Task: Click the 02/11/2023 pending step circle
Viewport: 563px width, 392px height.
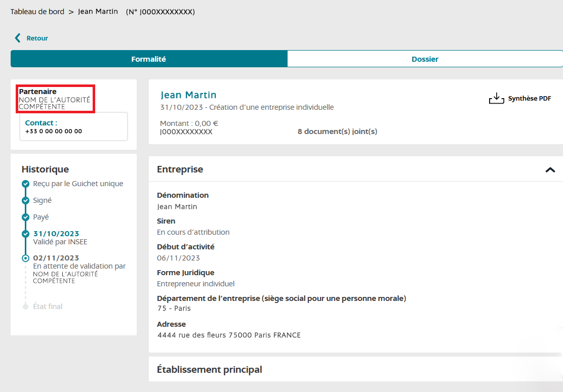Action: [x=25, y=258]
